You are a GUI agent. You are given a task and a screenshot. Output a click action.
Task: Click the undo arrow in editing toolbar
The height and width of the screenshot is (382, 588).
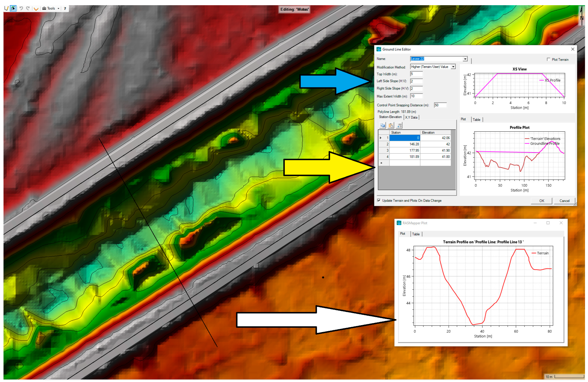(21, 8)
